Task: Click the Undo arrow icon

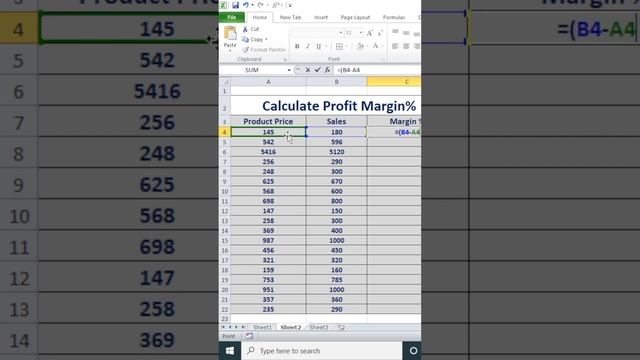Action: pyautogui.click(x=246, y=5)
